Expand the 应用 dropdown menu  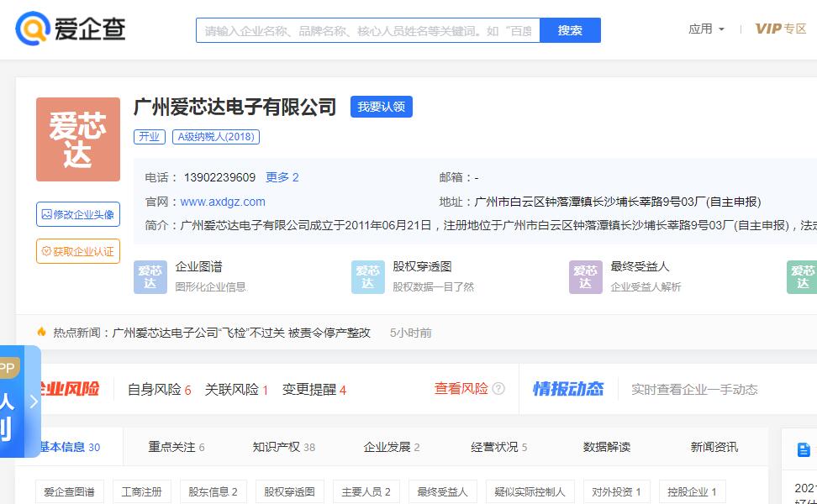(x=706, y=29)
